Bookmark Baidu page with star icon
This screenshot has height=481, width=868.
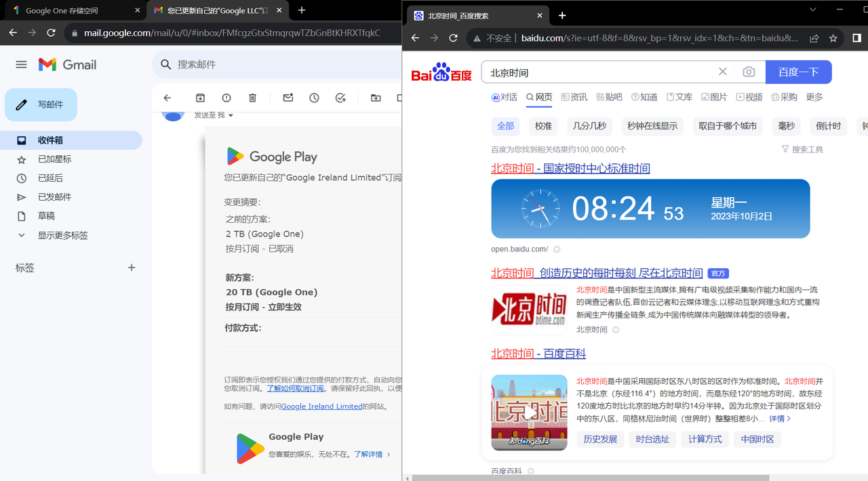(833, 39)
